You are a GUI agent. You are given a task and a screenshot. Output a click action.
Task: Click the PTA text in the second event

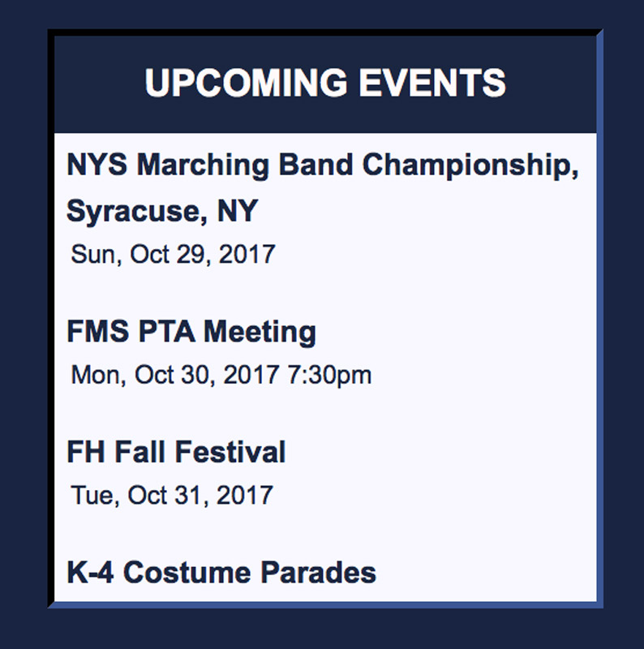(166, 331)
